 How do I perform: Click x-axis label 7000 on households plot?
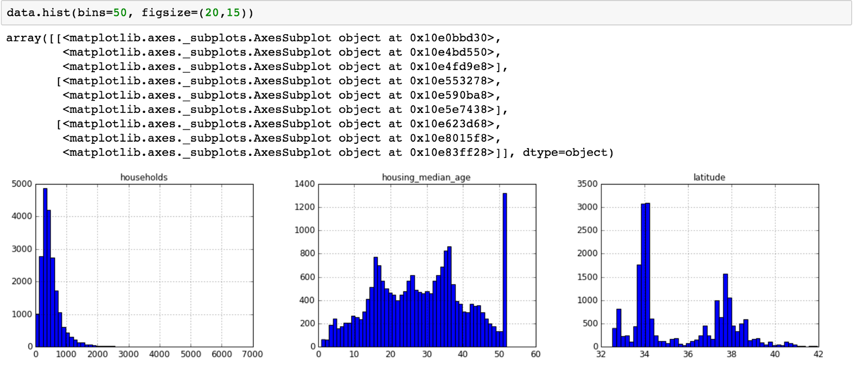coord(252,354)
